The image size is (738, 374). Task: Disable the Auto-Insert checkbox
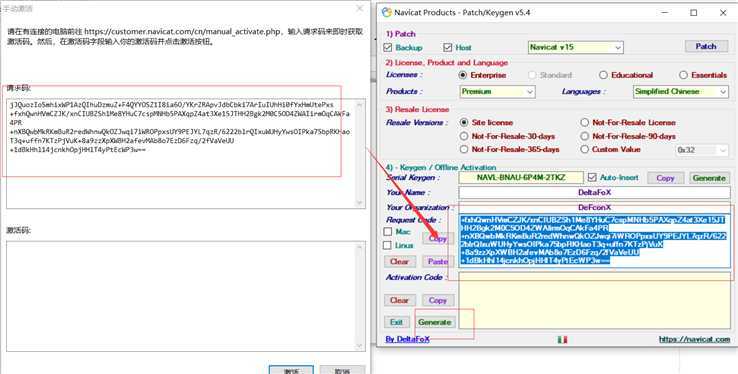pyautogui.click(x=592, y=177)
